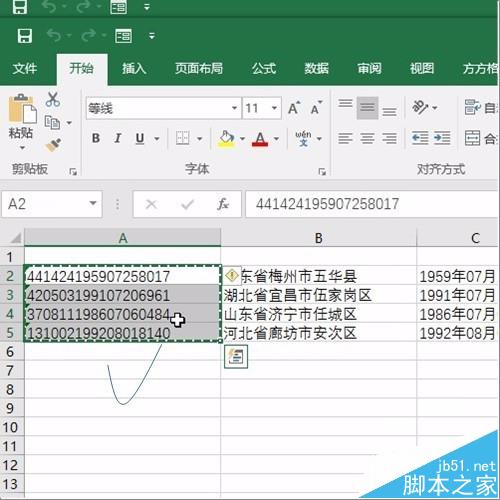Image resolution: width=500 pixels, height=500 pixels.
Task: Click formula bar with 441424195907258017
Action: click(372, 204)
